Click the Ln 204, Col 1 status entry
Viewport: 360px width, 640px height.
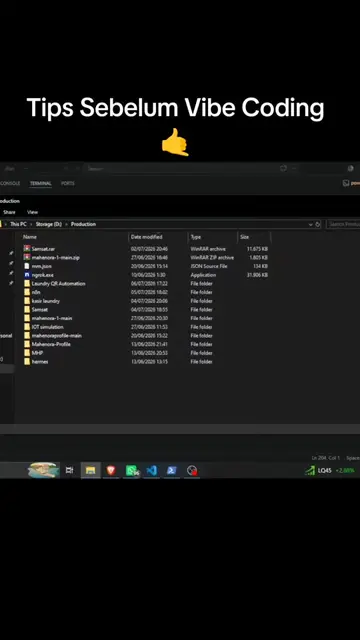pos(326,458)
